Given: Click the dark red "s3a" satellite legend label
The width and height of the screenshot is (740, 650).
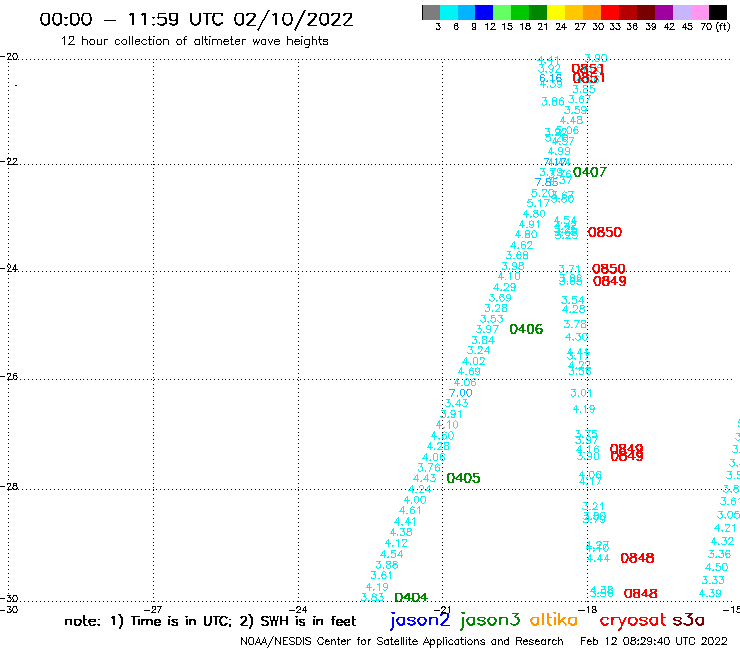Looking at the screenshot, I should 688,620.
